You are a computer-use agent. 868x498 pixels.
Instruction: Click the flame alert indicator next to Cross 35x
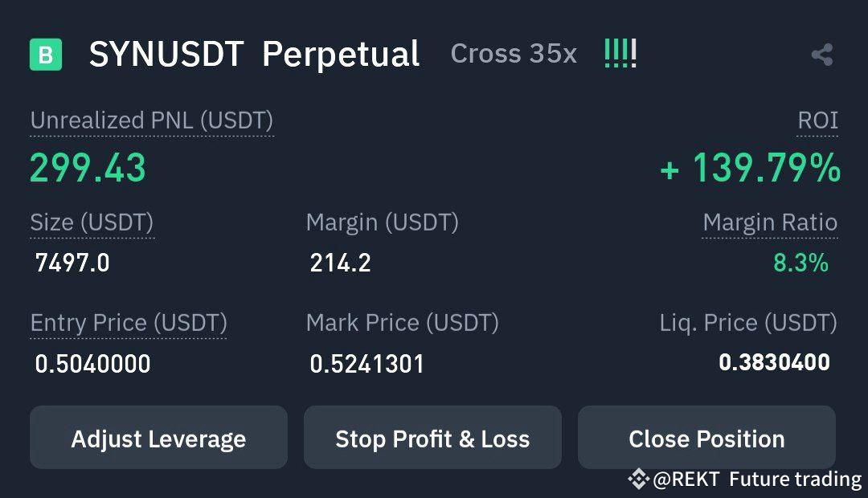(x=620, y=53)
